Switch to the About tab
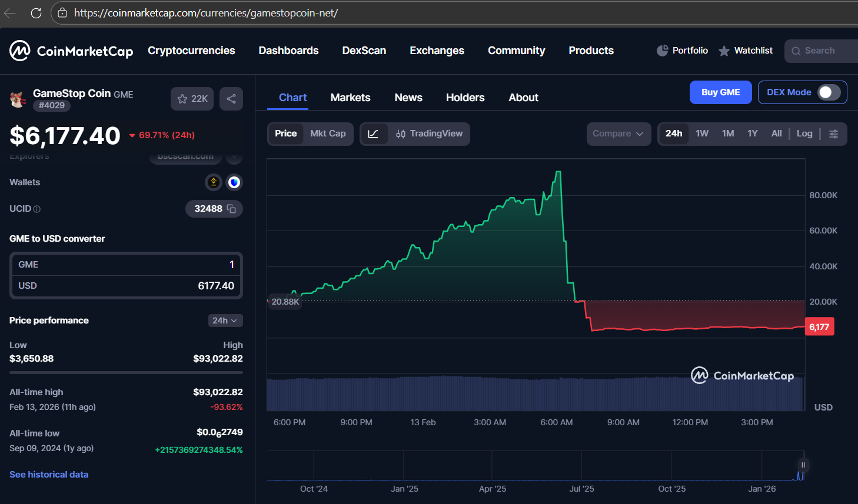858x504 pixels. tap(524, 98)
